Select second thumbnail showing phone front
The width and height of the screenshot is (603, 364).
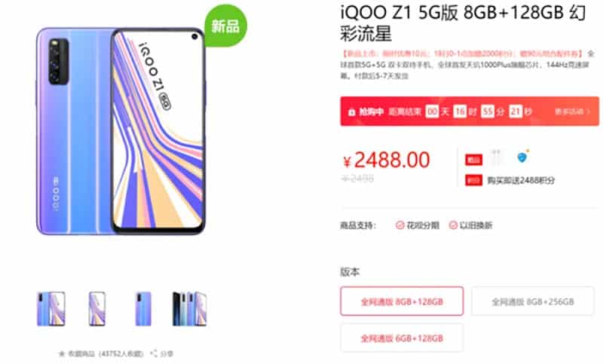tap(97, 309)
